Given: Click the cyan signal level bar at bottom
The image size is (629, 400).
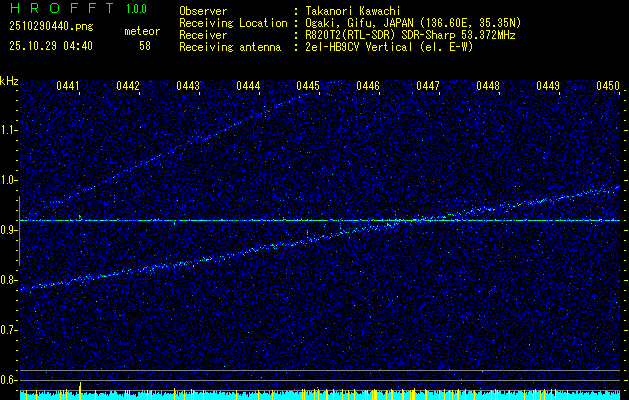Looking at the screenshot, I should pos(320,396).
